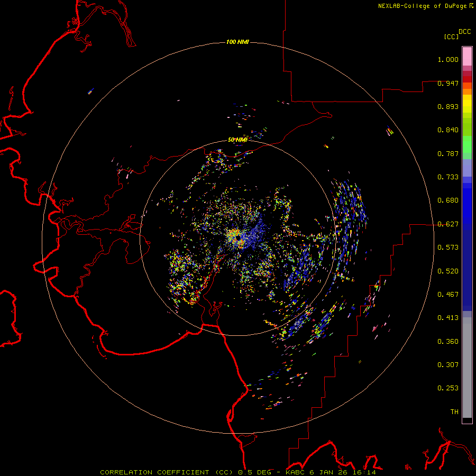Click the 50 NMI range ring label
This screenshot has width=476, height=476.
237,140
